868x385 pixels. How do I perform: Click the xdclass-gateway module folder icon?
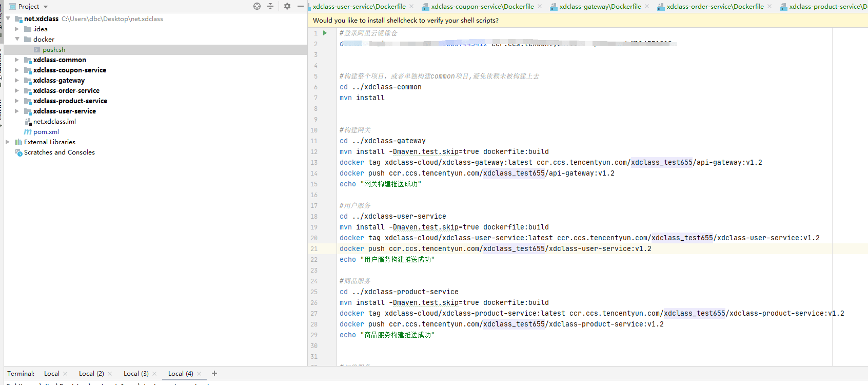pyautogui.click(x=28, y=81)
